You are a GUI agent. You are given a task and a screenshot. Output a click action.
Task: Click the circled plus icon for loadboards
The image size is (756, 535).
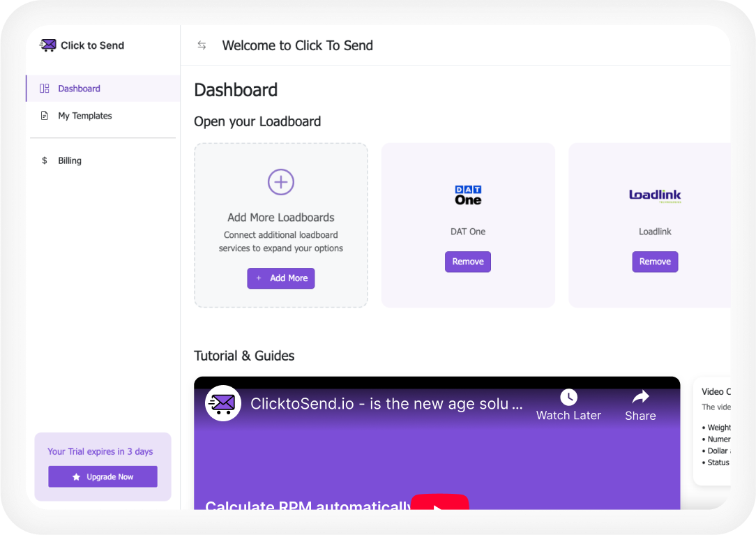(x=281, y=182)
